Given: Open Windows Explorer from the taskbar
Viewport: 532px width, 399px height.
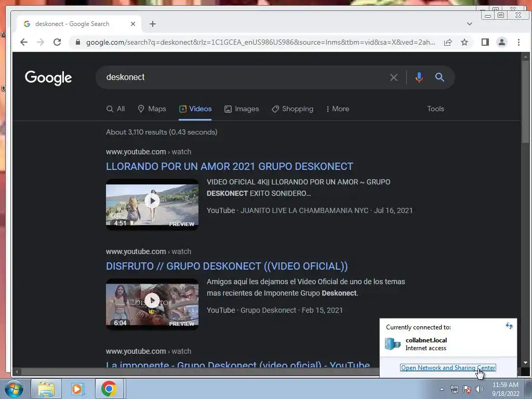Looking at the screenshot, I should (x=46, y=389).
